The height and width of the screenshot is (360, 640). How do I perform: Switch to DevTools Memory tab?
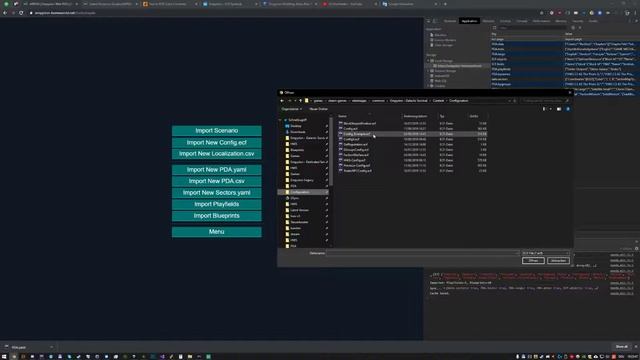click(561, 21)
